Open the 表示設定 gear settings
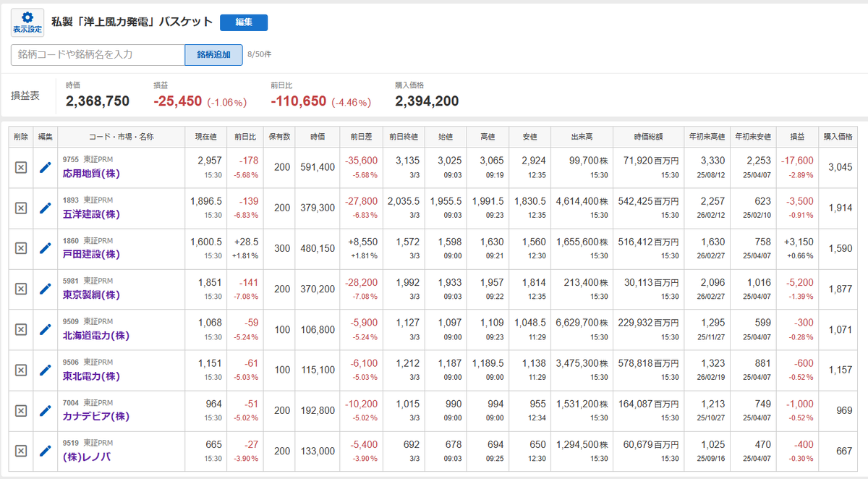The height and width of the screenshot is (479, 868). pos(27,22)
